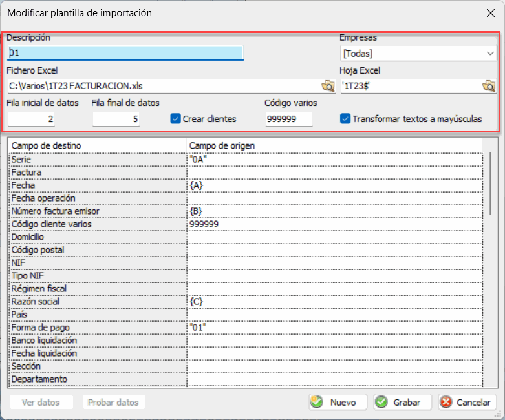Click the Fila final de datos field
This screenshot has width=505, height=420.
click(x=116, y=119)
